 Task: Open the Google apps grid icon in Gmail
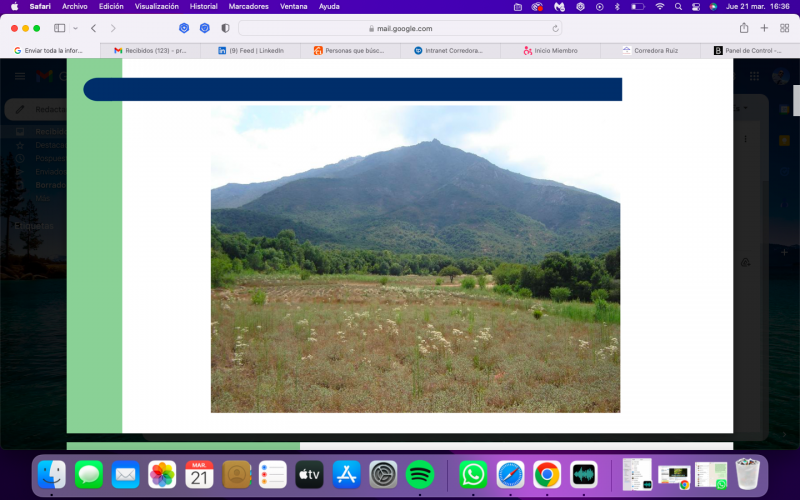(x=754, y=76)
